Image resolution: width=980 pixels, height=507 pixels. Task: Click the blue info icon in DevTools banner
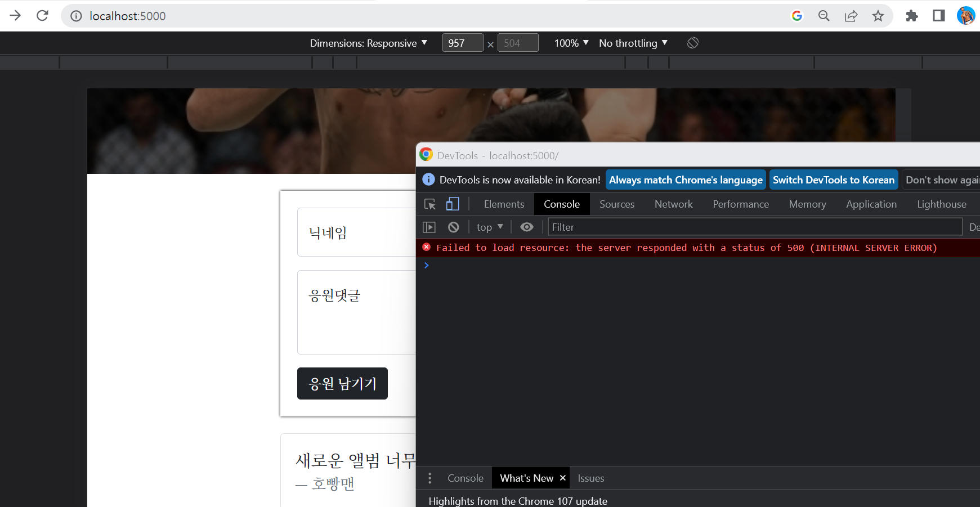click(x=428, y=180)
